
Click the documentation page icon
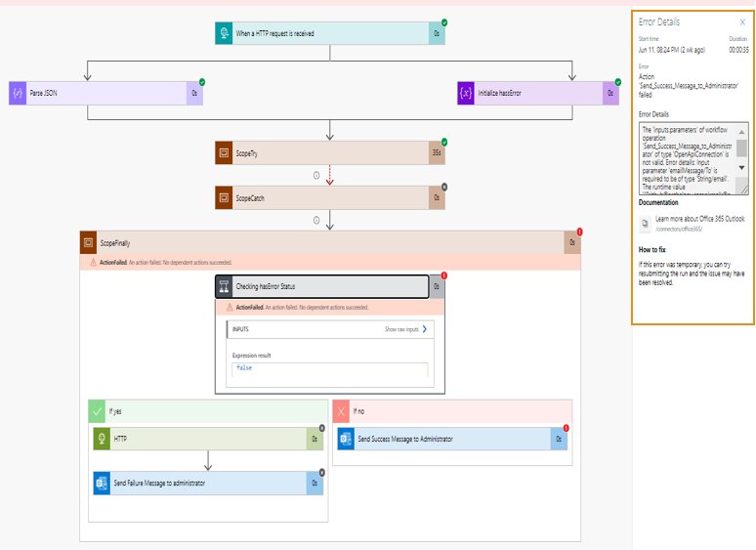coord(645,224)
